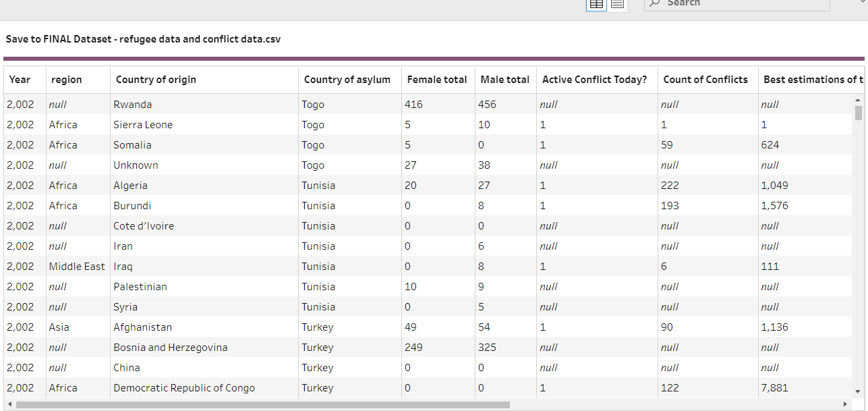Click the vertical scrollbar down arrow
868x411 pixels.
tap(858, 391)
